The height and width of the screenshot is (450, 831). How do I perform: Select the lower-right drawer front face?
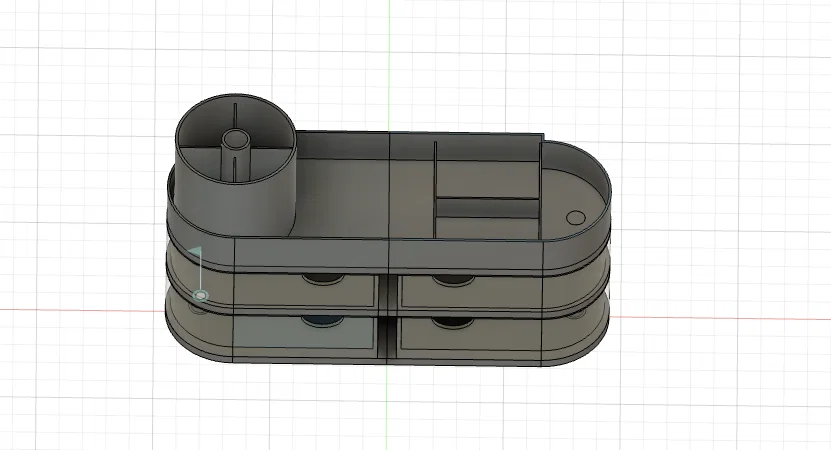(470, 333)
